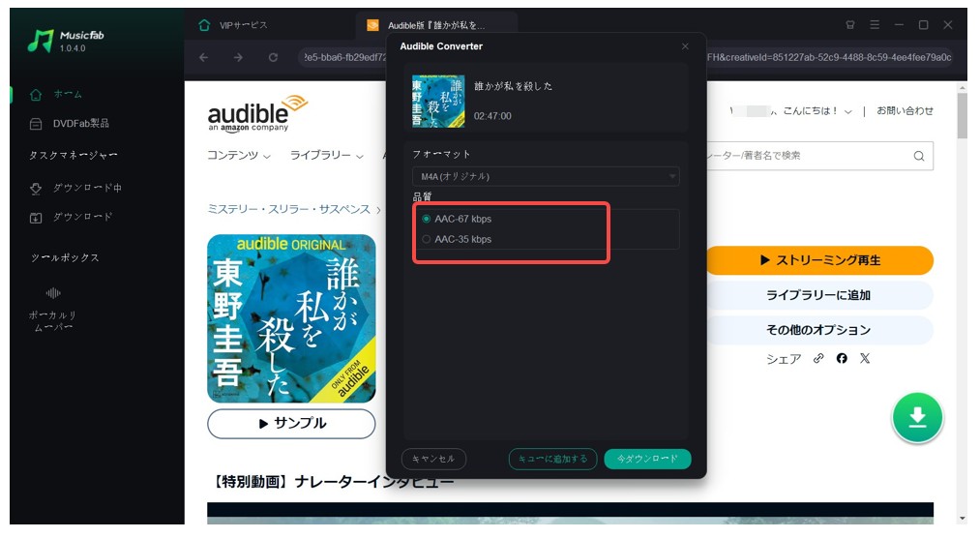Viewport: 980px width, 538px height.
Task: Select AAC-35 kbps quality option
Action: coord(427,239)
